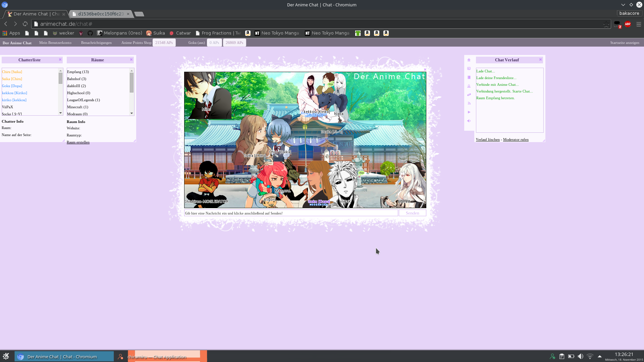Open the Apps bookmark shortcut
This screenshot has height=362, width=644.
click(x=11, y=33)
